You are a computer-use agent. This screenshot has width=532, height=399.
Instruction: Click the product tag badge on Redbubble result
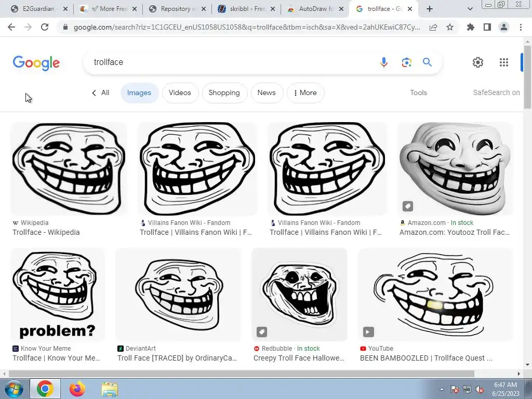tap(262, 332)
